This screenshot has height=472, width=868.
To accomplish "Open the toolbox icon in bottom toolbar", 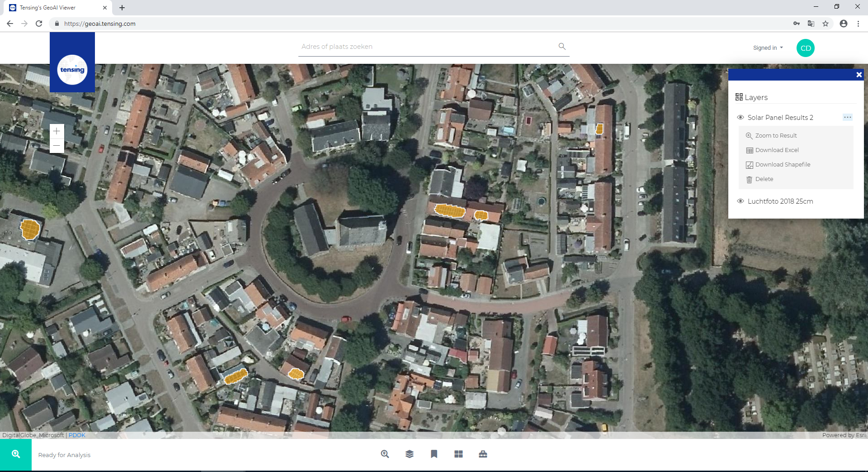I will (483, 454).
